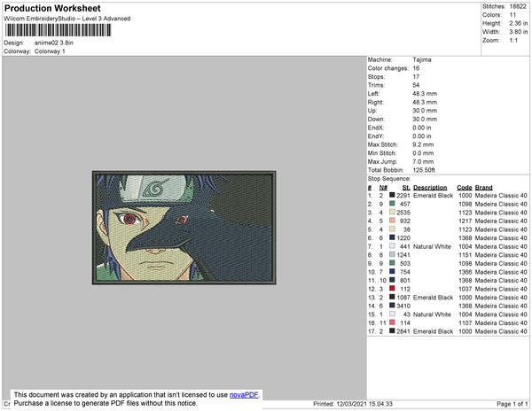The image size is (532, 411).
Task: Select the white swatch in stop row 15
Action: (x=392, y=314)
